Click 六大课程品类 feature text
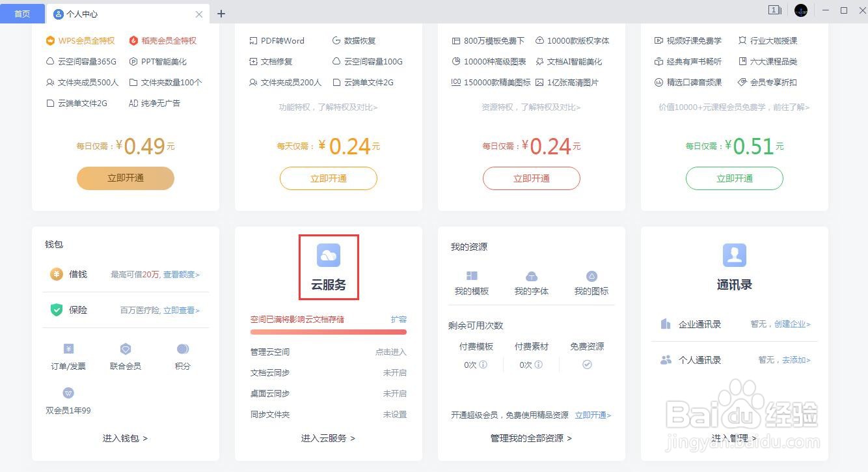Screen dimensions: 868x472 774,61
